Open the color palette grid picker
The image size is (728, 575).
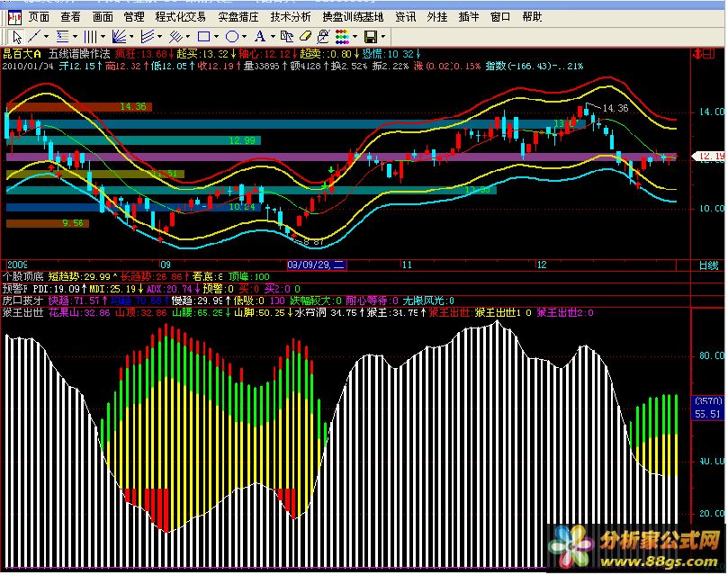(342, 36)
